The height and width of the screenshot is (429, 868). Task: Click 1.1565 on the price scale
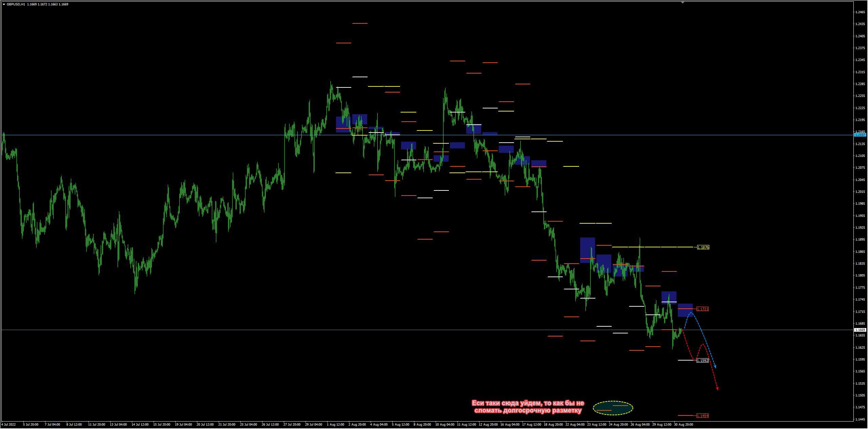pyautogui.click(x=860, y=371)
